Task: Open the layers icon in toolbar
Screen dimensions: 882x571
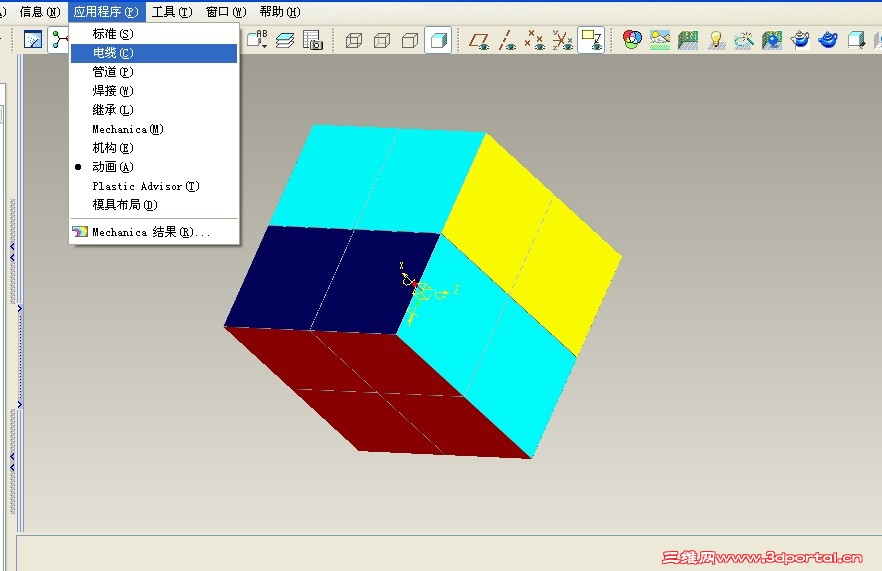Action: coord(285,40)
